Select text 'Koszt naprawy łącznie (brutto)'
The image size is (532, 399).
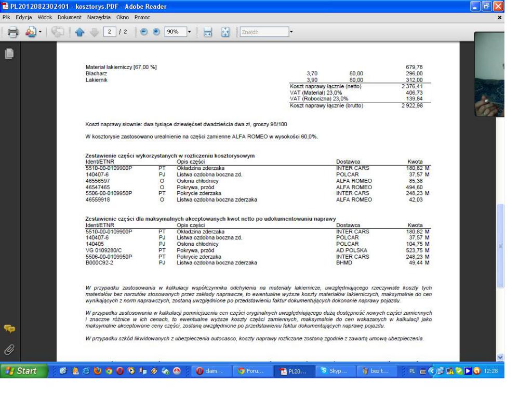(326, 105)
